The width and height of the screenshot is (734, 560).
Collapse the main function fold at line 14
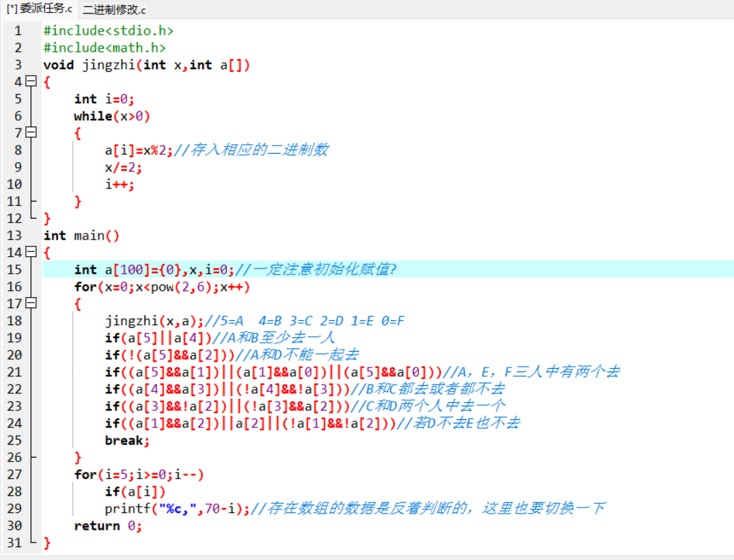click(x=31, y=253)
